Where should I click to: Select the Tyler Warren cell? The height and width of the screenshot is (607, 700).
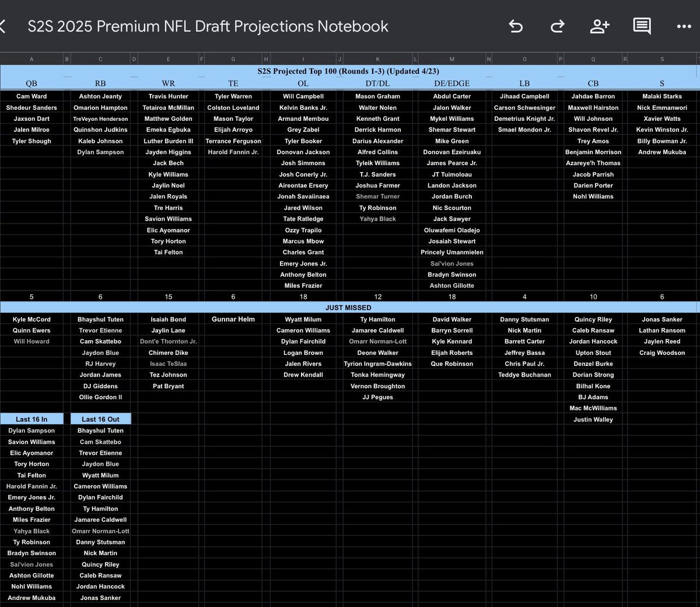coord(233,96)
